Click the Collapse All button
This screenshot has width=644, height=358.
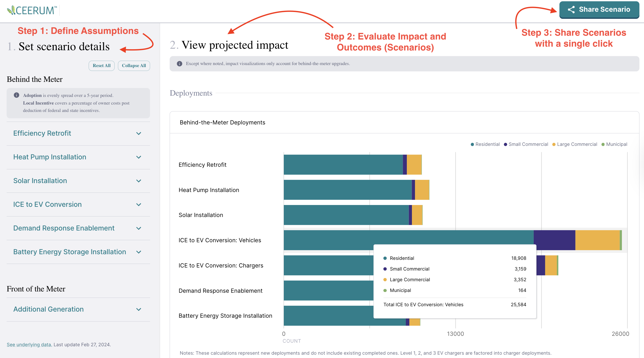134,66
